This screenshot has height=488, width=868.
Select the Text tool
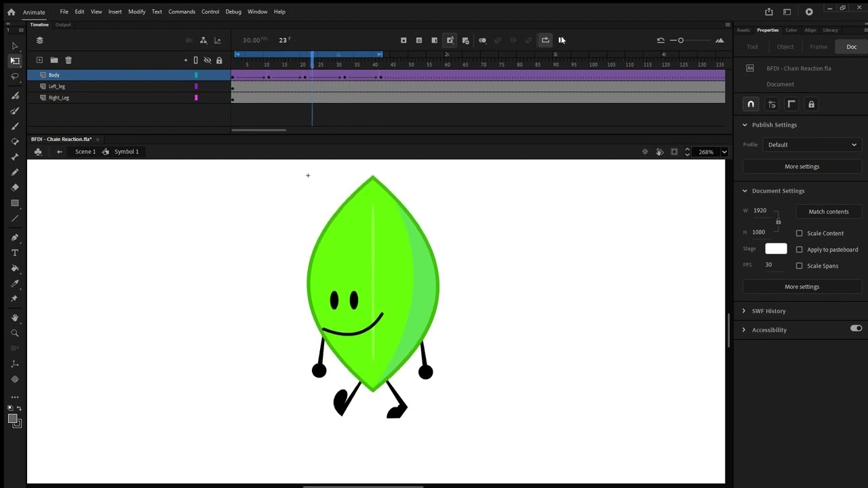[x=15, y=253]
